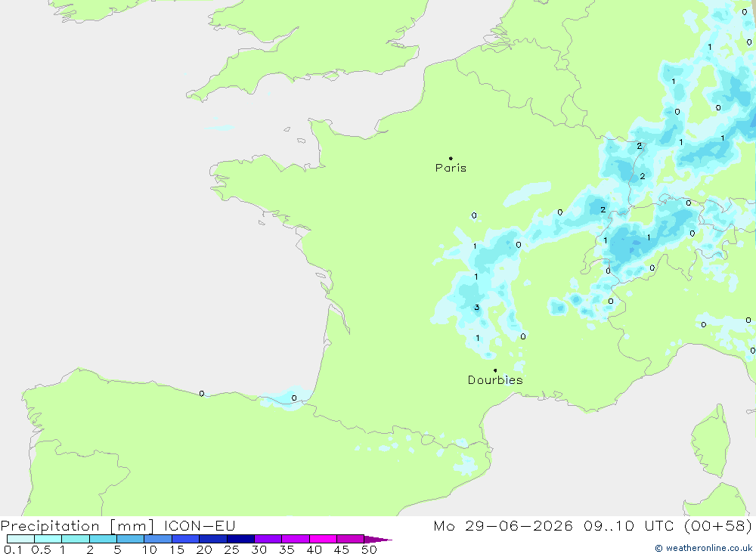Click the '09..10 UTC' time text
Screen dimensions: 756x554
[628, 525]
